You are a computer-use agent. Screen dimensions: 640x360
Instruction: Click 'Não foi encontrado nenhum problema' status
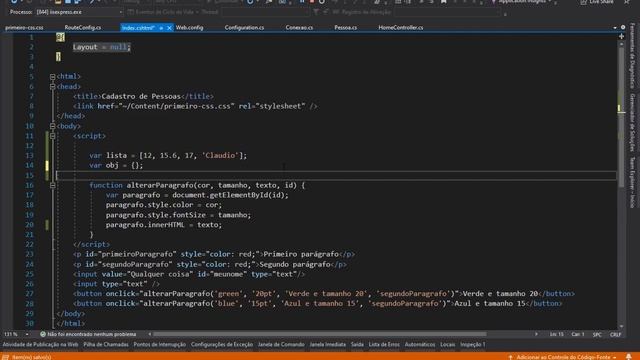pos(91,334)
